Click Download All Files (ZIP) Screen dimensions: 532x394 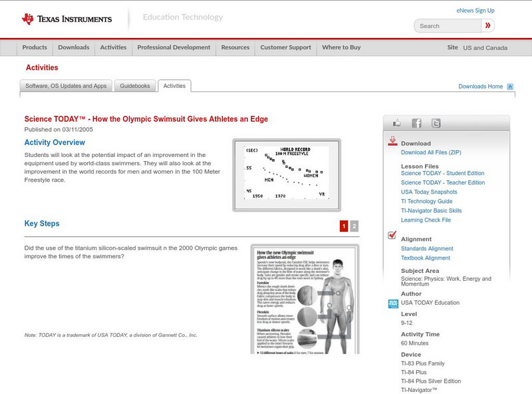[431, 152]
